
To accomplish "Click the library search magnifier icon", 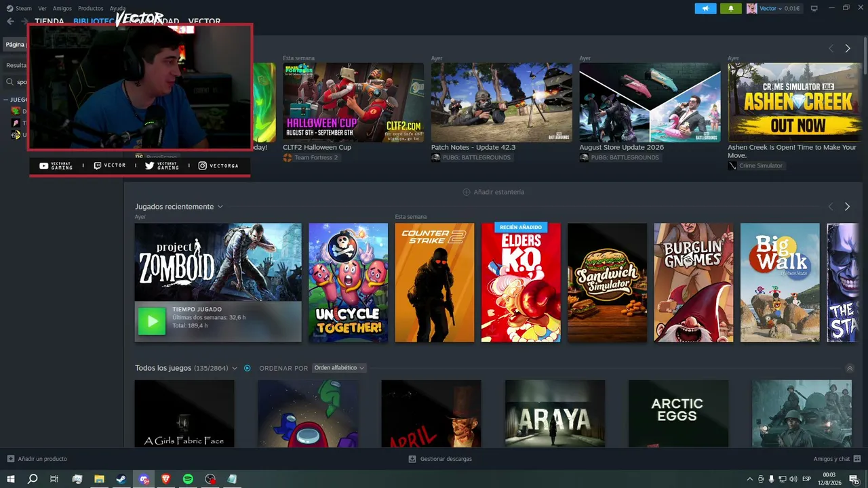I will (x=10, y=82).
